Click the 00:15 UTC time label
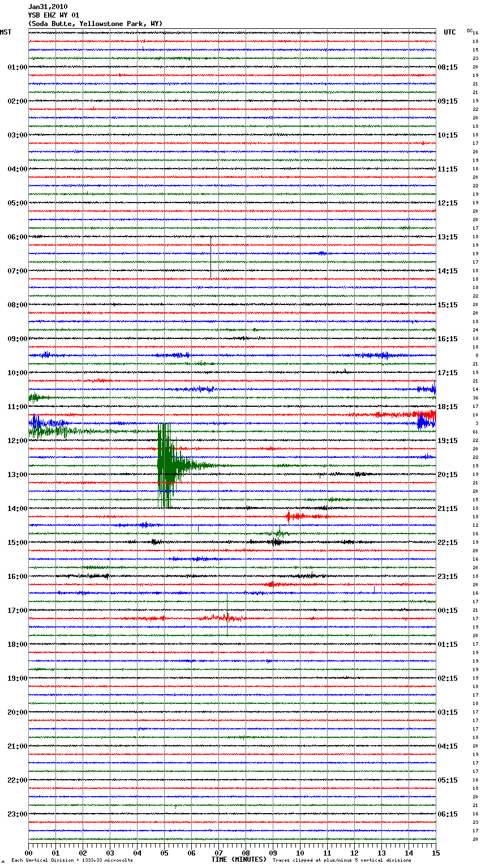The width and height of the screenshot is (481, 868). pos(448,611)
